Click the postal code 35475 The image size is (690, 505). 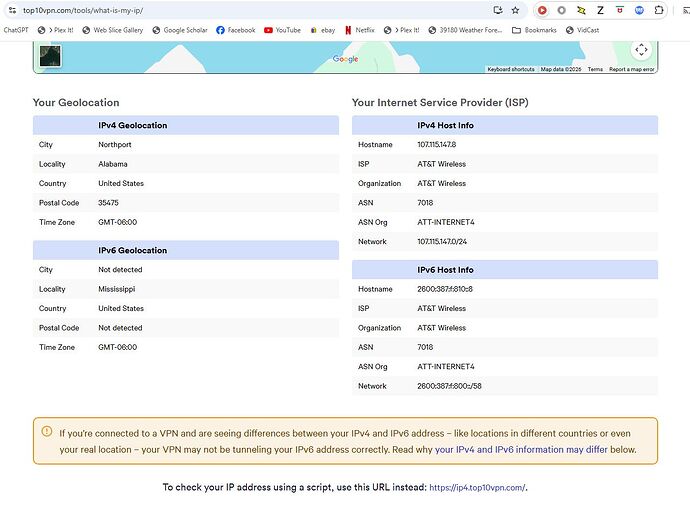[108, 203]
